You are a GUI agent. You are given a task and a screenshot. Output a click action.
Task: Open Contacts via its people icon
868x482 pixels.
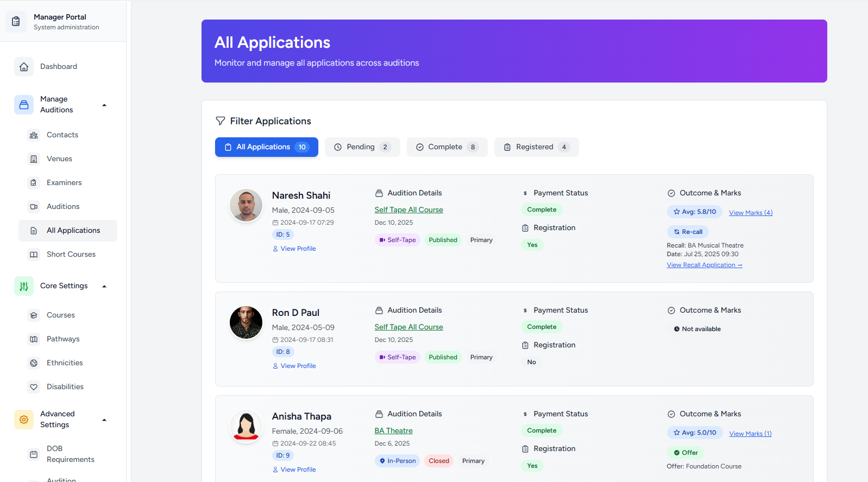(34, 135)
